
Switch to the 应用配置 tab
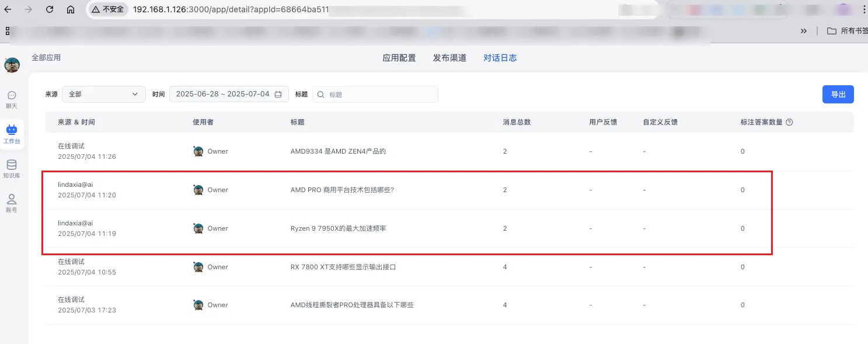tap(399, 58)
